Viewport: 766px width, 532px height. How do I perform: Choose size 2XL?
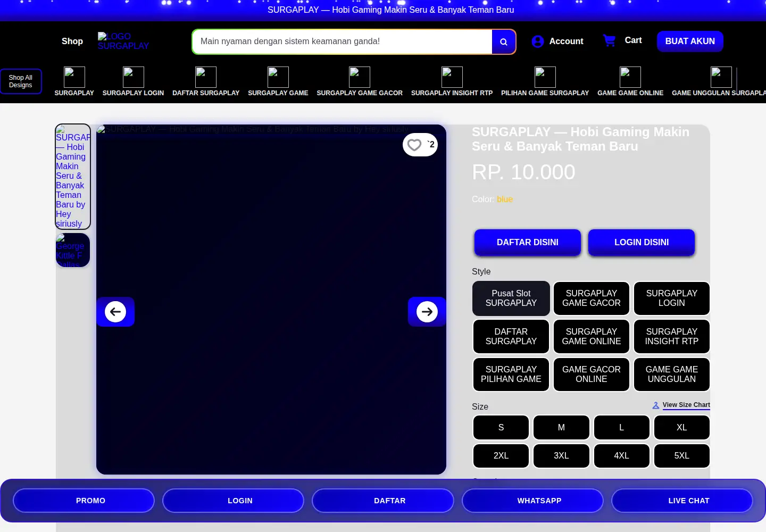pos(501,456)
